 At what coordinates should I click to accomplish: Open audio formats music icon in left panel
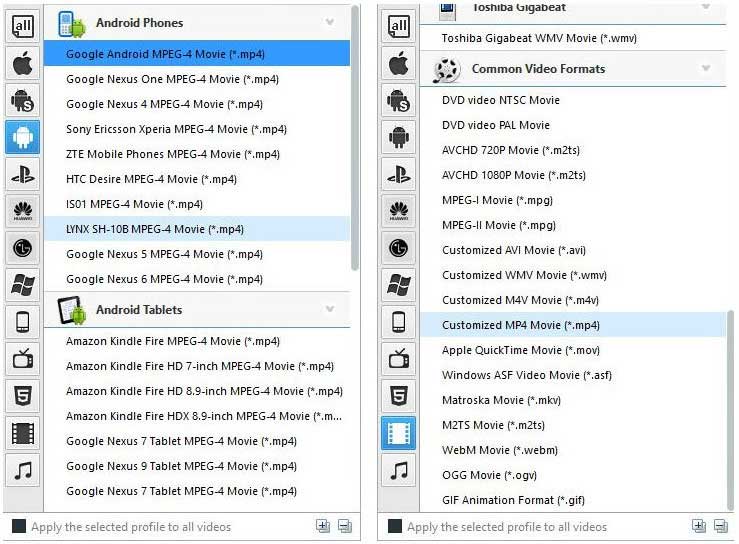point(23,470)
